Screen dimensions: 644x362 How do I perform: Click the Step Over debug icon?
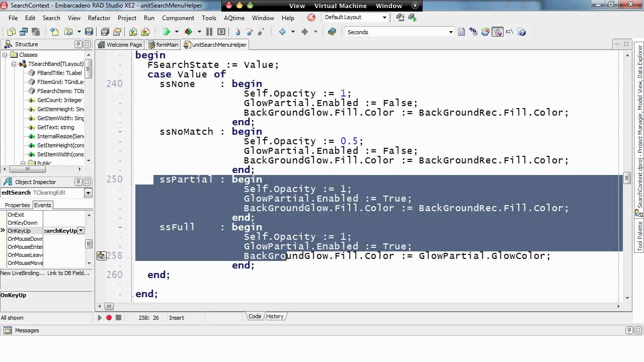(x=249, y=32)
